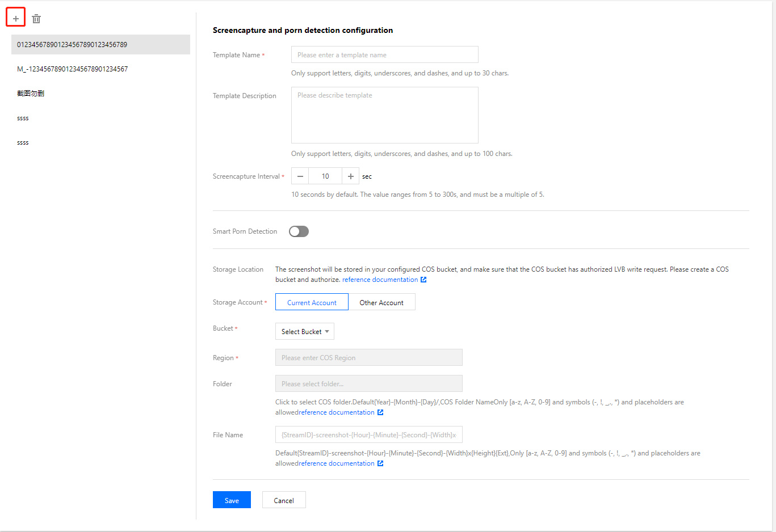The width and height of the screenshot is (776, 532).
Task: Click the Please select folder field
Action: pos(369,383)
